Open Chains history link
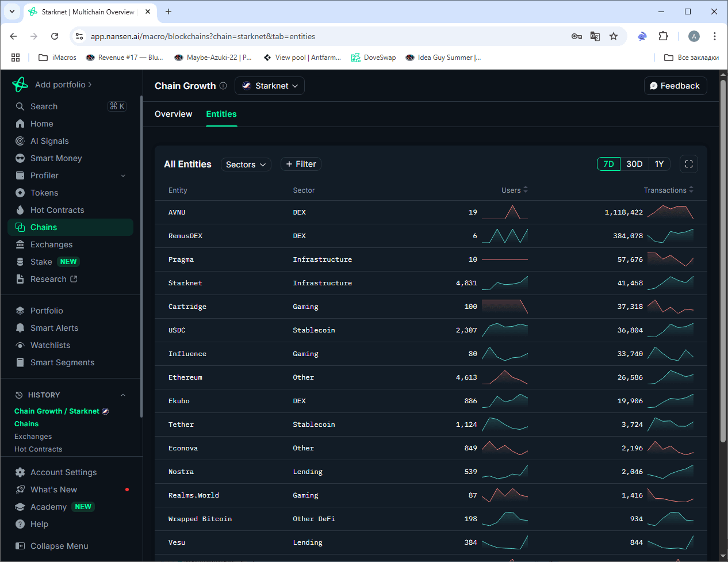Image resolution: width=728 pixels, height=562 pixels. pos(26,424)
